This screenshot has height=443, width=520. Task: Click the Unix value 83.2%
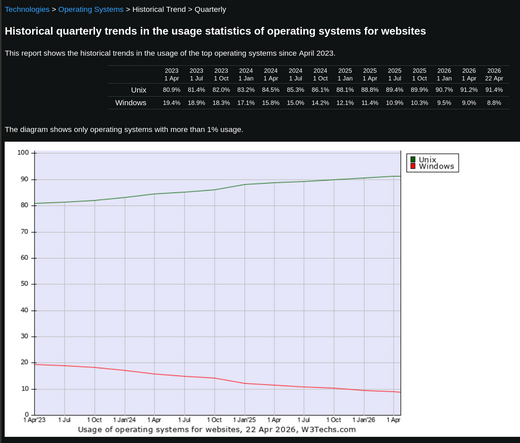pyautogui.click(x=246, y=90)
